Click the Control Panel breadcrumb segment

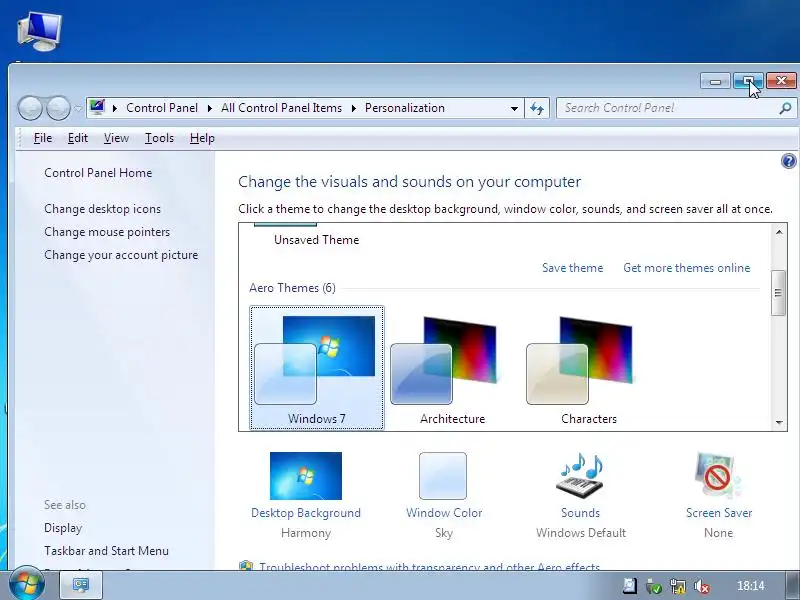click(162, 108)
